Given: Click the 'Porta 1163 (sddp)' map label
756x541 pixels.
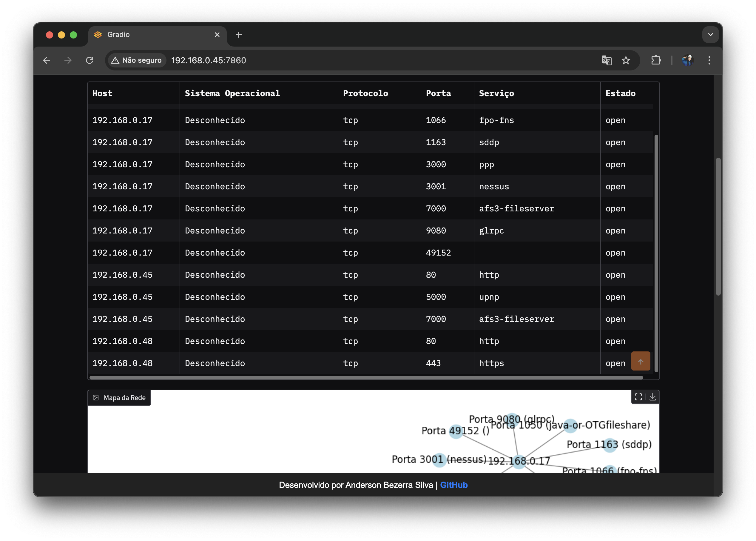Looking at the screenshot, I should pos(609,444).
